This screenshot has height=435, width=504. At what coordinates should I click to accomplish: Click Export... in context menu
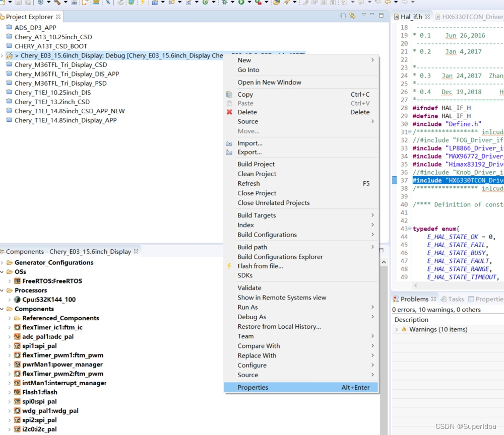[301, 152]
